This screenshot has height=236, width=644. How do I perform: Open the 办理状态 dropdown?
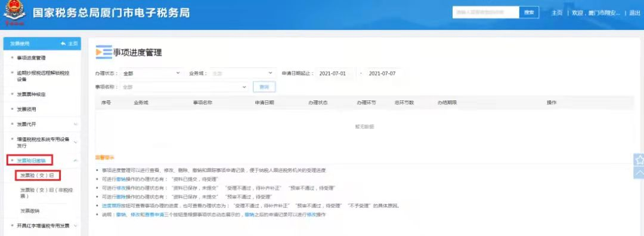click(x=151, y=73)
